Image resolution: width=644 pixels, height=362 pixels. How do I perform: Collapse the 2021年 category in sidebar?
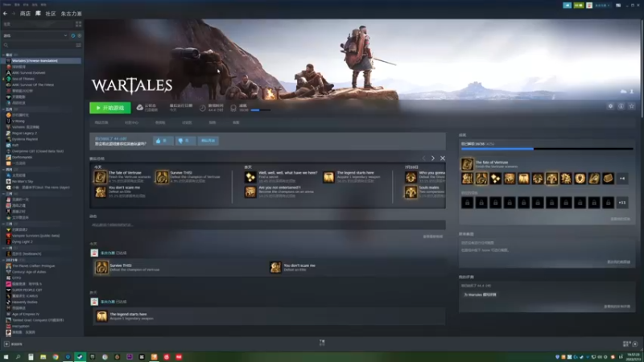coord(4,260)
